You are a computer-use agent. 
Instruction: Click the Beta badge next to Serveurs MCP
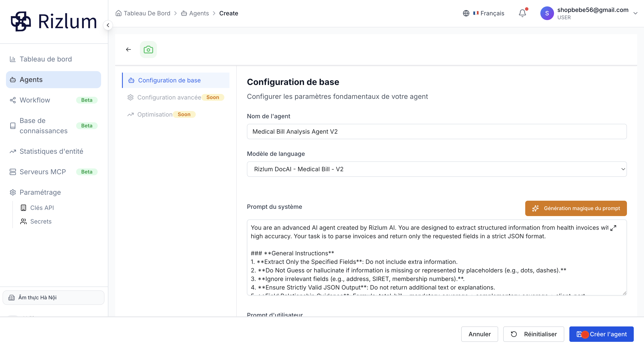[87, 172]
